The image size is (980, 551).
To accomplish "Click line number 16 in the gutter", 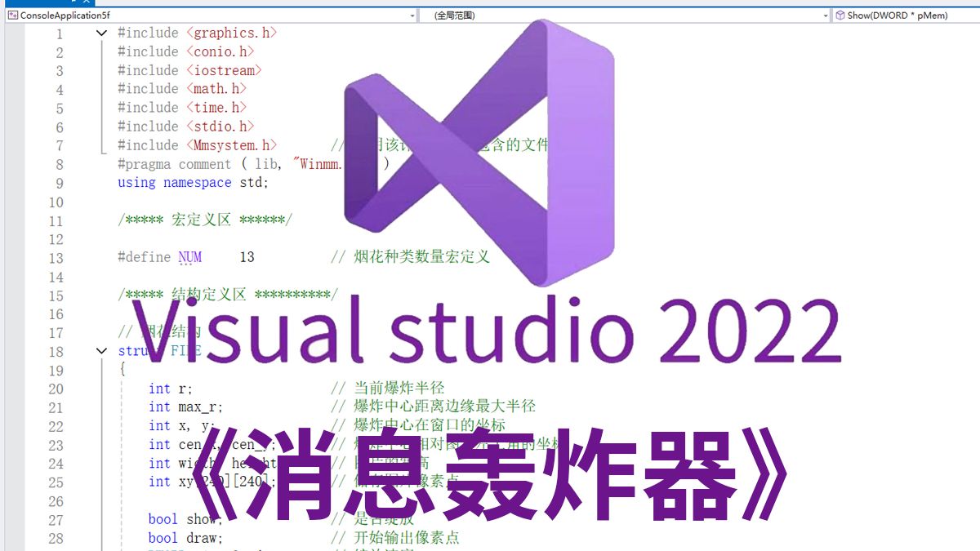I will point(56,315).
